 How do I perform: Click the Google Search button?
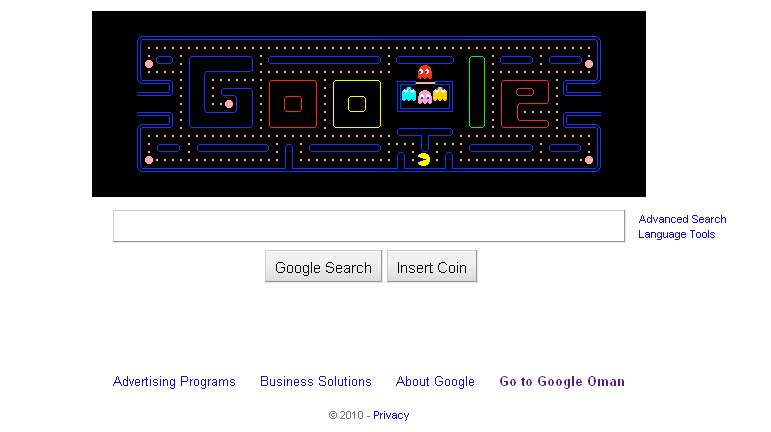coord(323,266)
